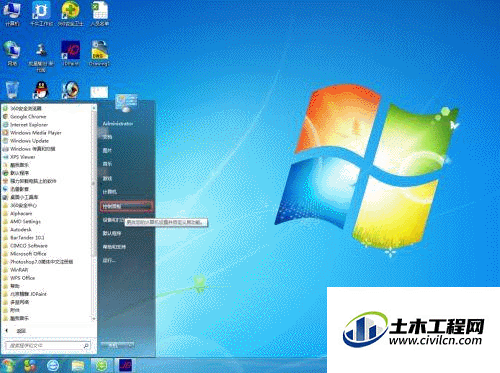This screenshot has height=373, width=500.
Task: Start Windows Media Player from programs list
Action: tap(36, 133)
